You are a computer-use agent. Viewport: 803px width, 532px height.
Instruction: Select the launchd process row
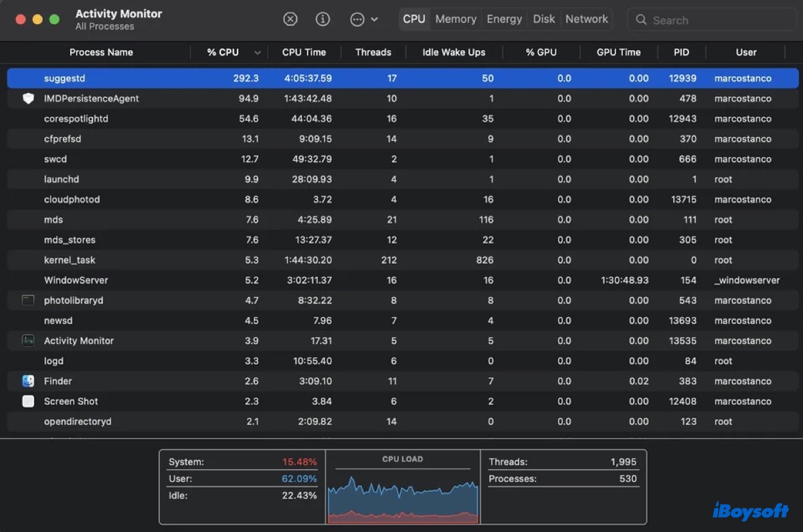click(x=403, y=179)
